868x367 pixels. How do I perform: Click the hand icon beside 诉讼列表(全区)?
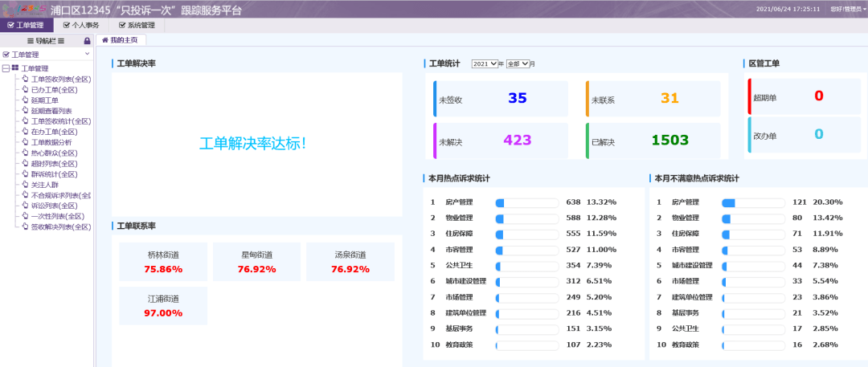point(25,205)
